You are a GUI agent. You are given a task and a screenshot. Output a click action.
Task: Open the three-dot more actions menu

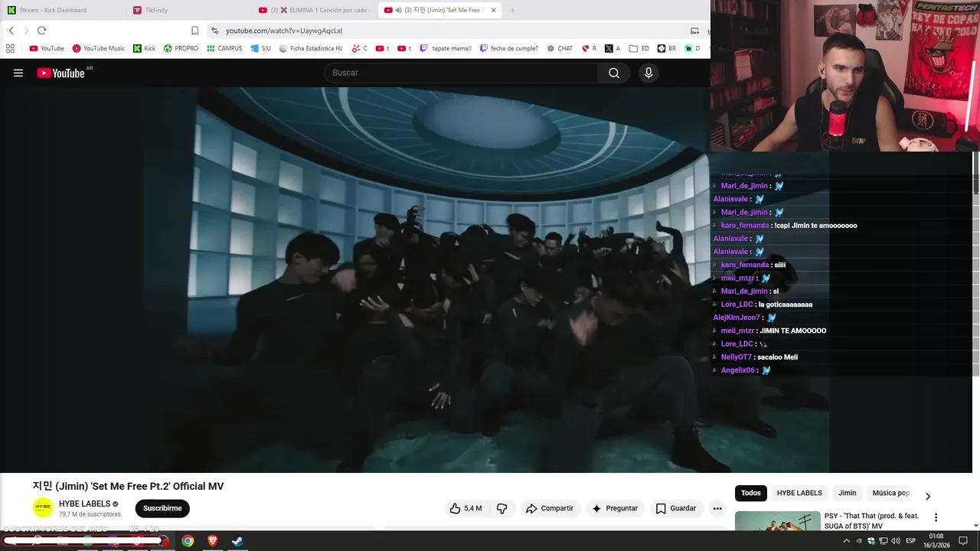[717, 508]
